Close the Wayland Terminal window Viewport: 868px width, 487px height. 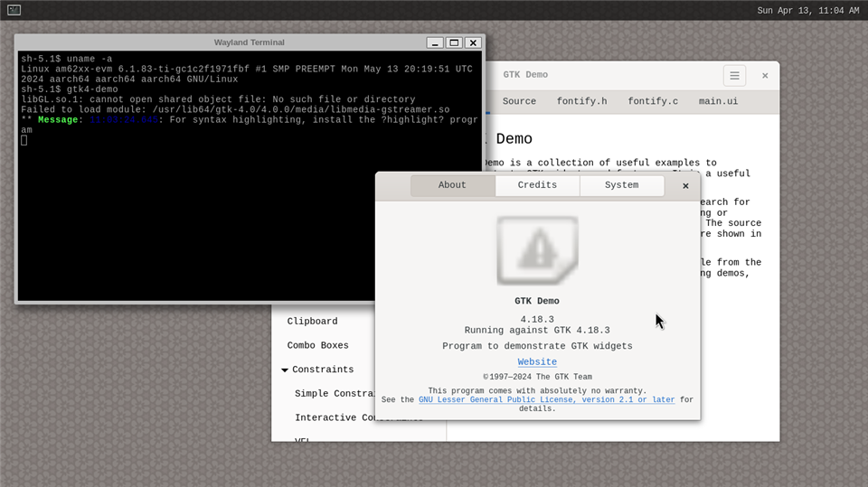coord(473,42)
